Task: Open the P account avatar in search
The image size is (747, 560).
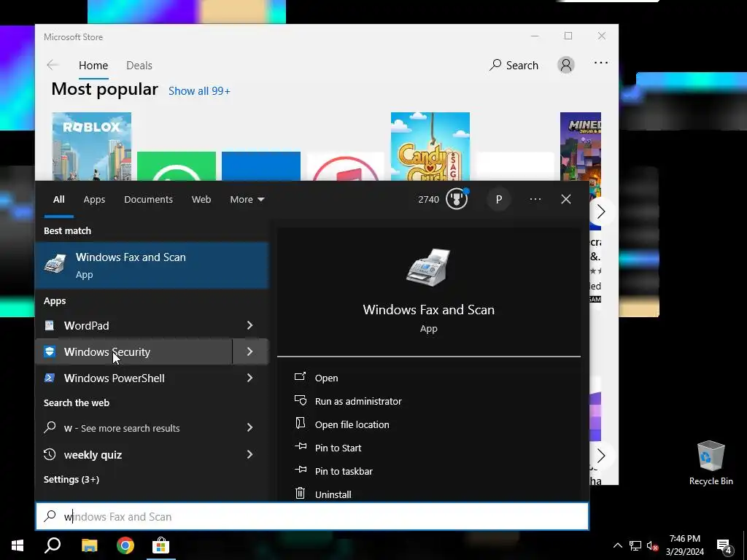Action: pos(499,200)
